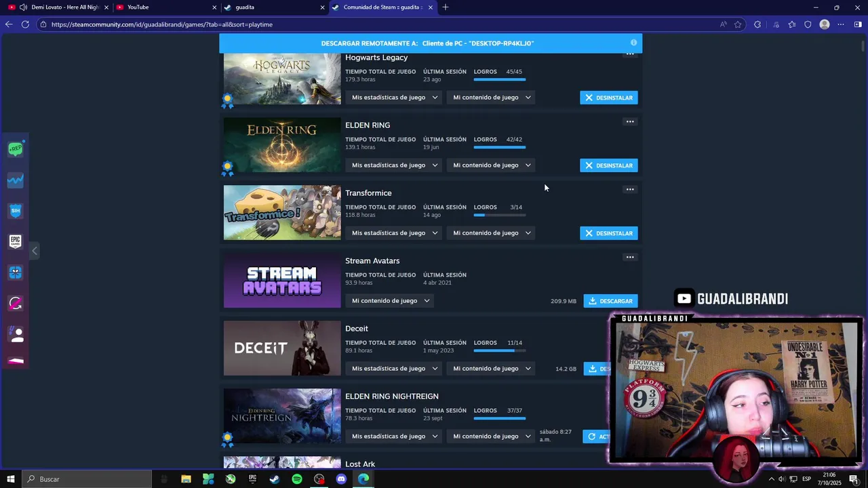The width and height of the screenshot is (868, 488).
Task: Open the Transformice game title link
Action: click(368, 193)
